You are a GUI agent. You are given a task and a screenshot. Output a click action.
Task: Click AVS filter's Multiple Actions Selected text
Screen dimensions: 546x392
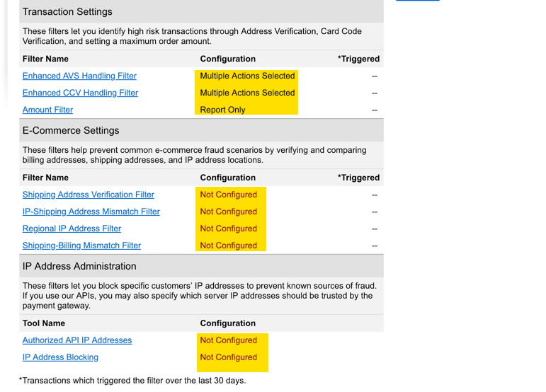tap(247, 76)
